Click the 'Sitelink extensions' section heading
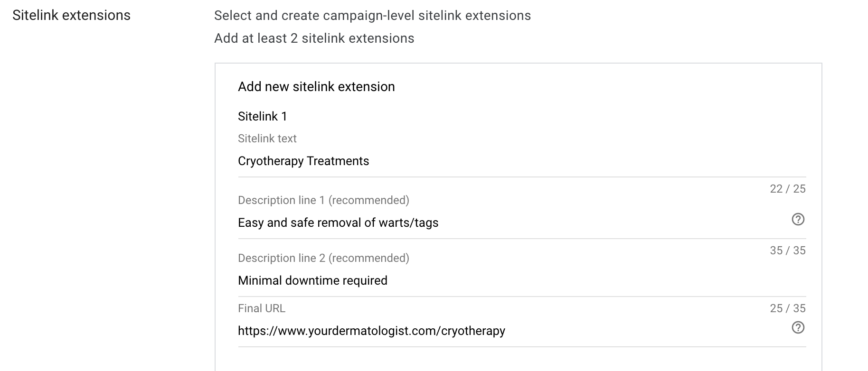This screenshot has height=371, width=868. click(x=71, y=15)
